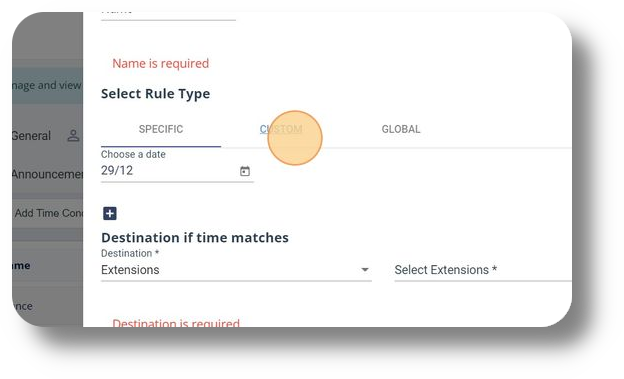Open the calendar date picker icon

[245, 171]
